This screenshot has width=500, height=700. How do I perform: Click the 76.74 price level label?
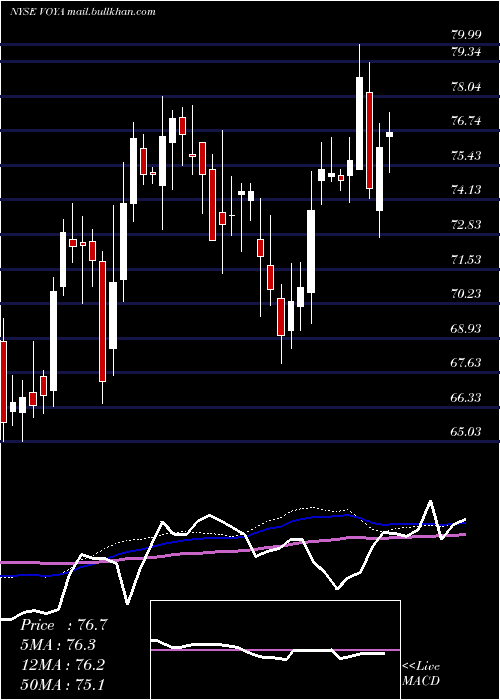[x=466, y=121]
